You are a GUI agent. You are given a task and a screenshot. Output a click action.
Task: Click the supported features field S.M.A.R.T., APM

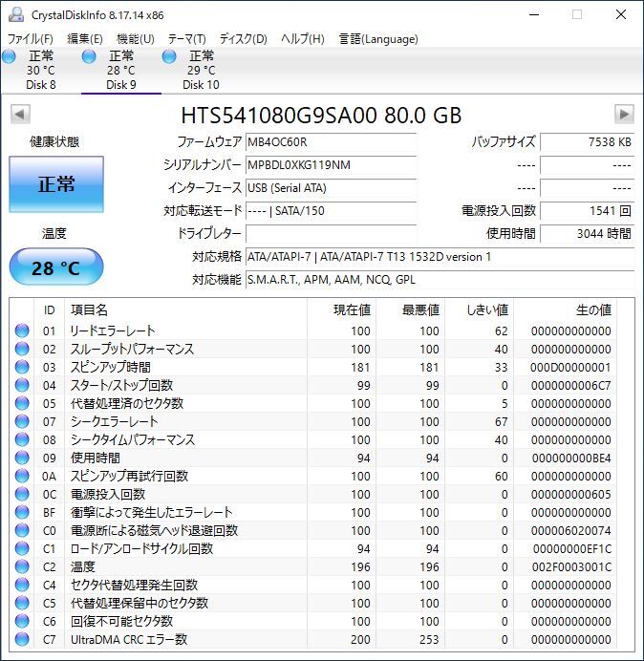tap(440, 279)
